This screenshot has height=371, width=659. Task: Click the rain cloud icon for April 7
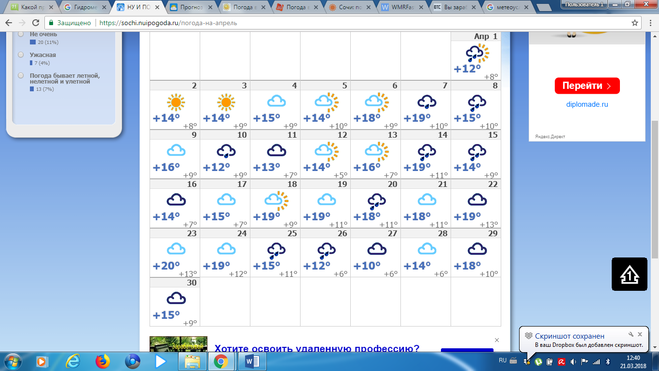coord(426,103)
